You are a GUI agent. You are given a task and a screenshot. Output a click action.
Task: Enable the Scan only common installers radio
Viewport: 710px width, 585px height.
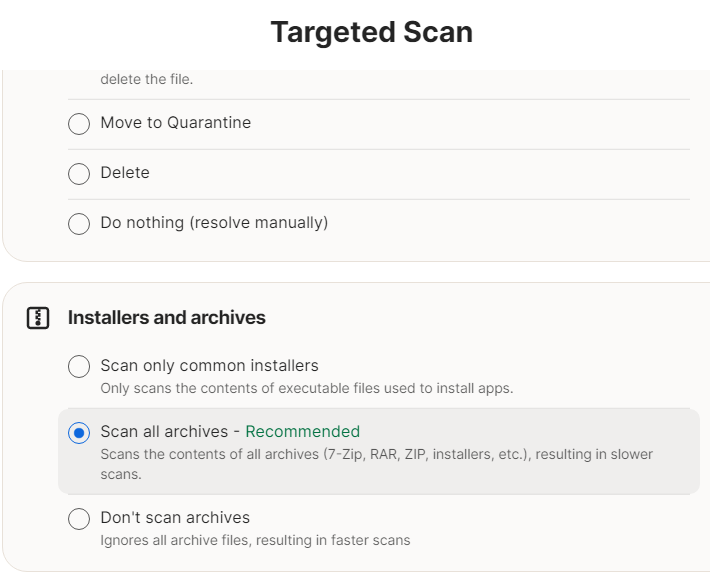click(x=79, y=367)
